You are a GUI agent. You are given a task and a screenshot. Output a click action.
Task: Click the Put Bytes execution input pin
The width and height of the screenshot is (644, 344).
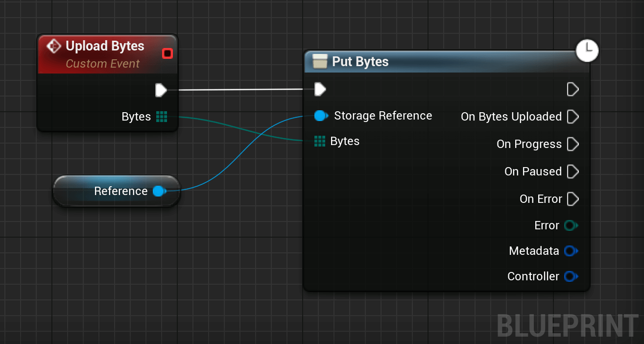pyautogui.click(x=320, y=89)
